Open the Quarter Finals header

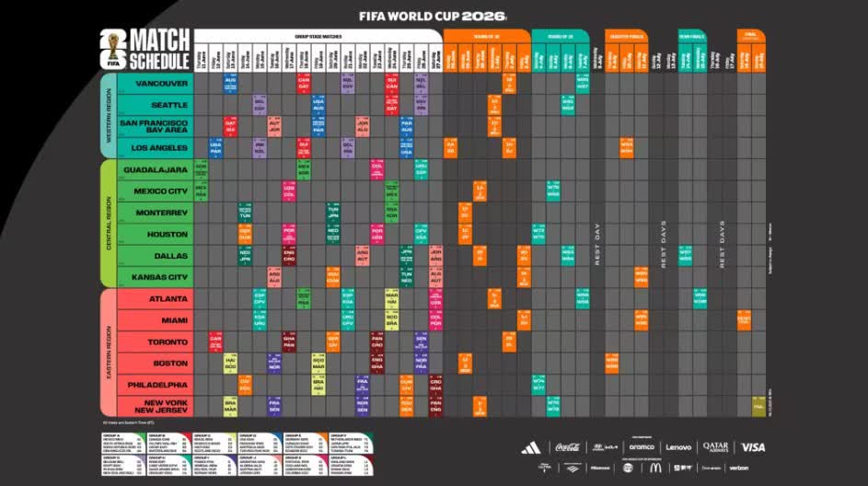pos(627,35)
